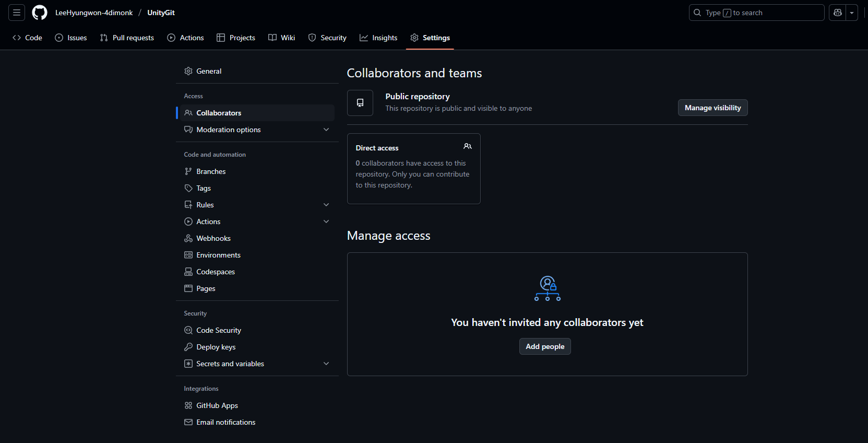
Task: Switch to the Wiki tab
Action: tap(282, 38)
